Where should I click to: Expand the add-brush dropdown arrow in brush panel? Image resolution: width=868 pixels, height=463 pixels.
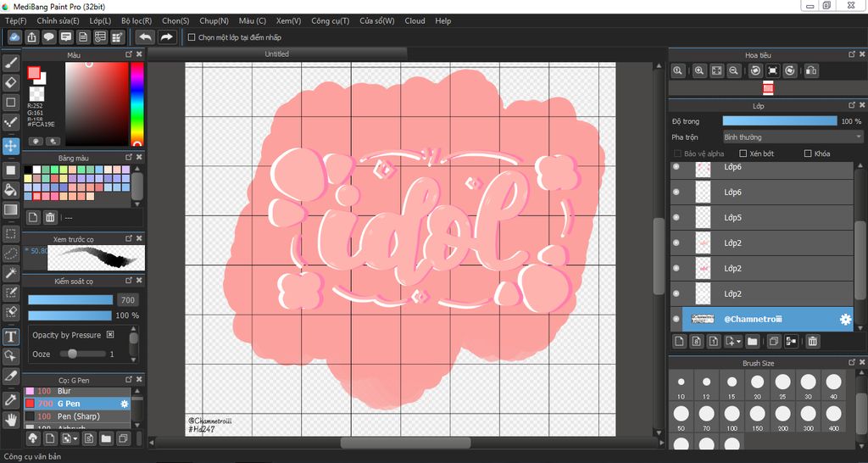(x=75, y=439)
